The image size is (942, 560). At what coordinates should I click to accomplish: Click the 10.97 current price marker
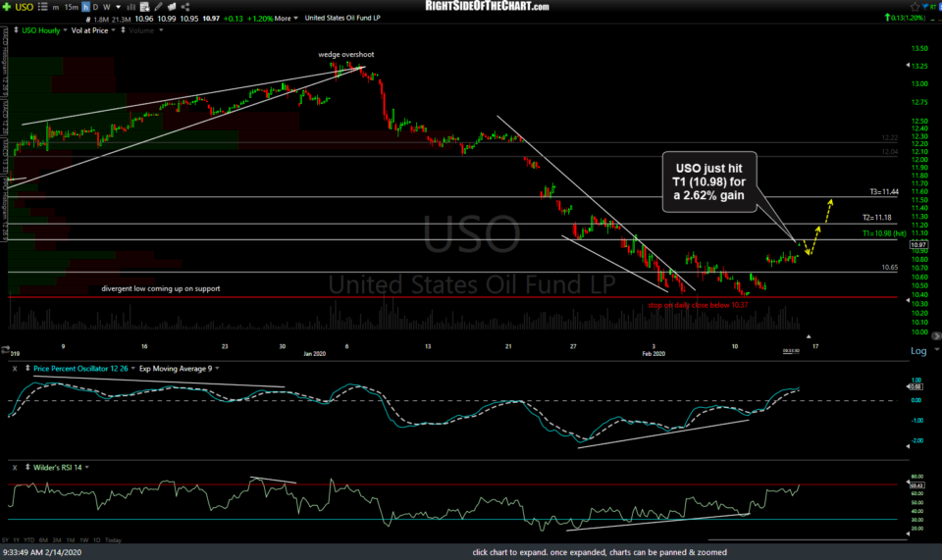tap(919, 244)
